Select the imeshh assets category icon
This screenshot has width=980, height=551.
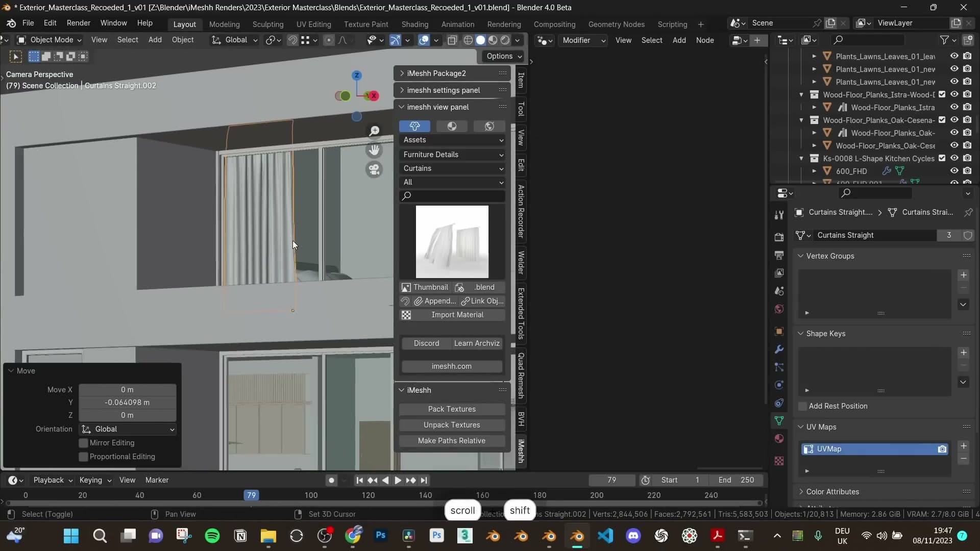[414, 126]
